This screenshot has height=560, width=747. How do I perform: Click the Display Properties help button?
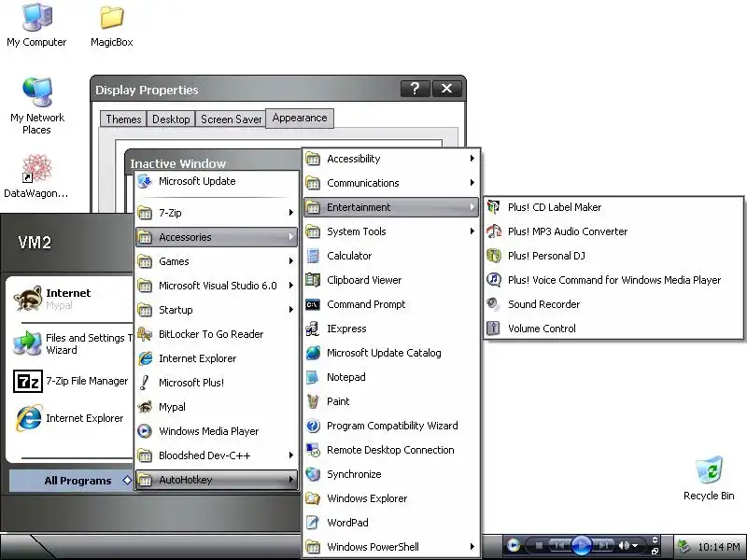[x=415, y=89]
